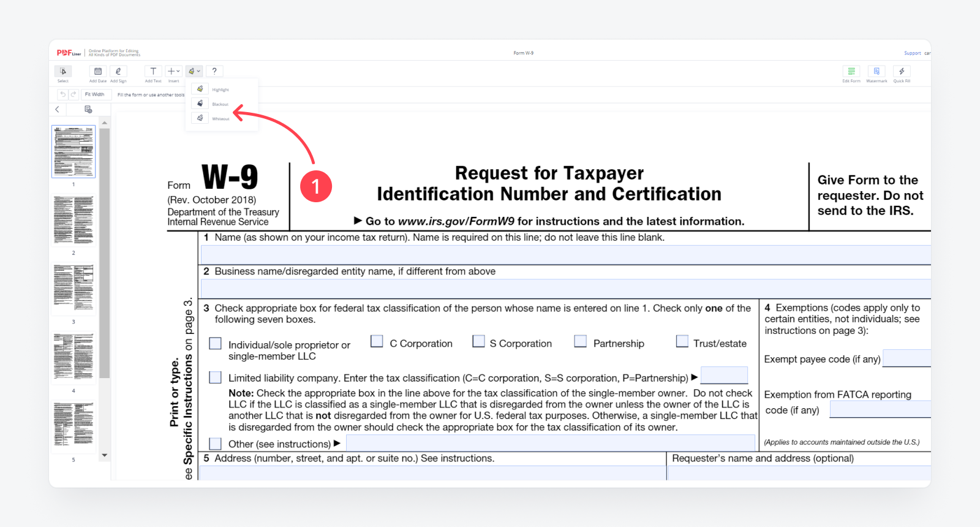980x527 pixels.
Task: Check the Other (see instructions) box
Action: pos(215,443)
